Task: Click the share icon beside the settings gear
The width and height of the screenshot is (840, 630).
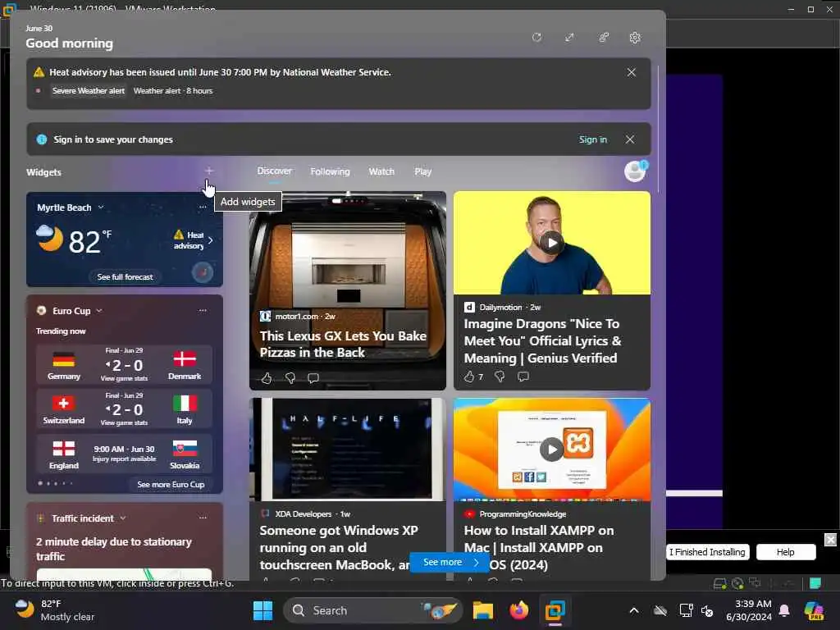Action: click(603, 38)
